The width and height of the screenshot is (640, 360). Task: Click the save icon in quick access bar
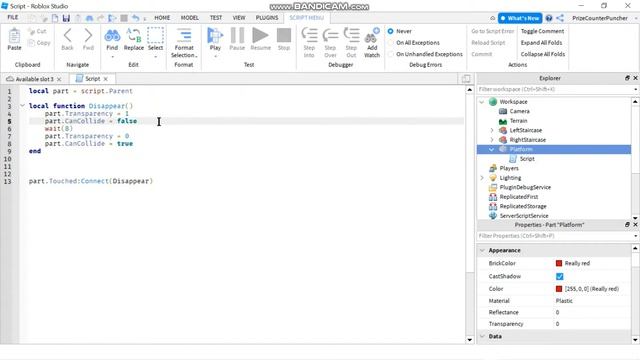[x=66, y=18]
